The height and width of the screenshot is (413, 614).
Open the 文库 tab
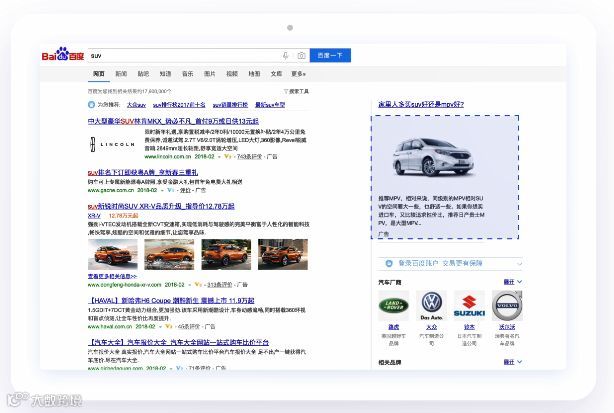coord(276,74)
